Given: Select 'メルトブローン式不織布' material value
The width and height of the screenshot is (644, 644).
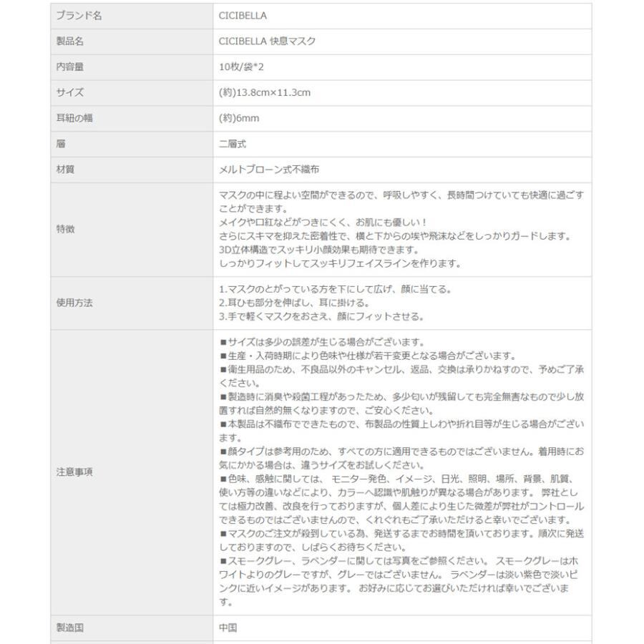Looking at the screenshot, I should [268, 170].
